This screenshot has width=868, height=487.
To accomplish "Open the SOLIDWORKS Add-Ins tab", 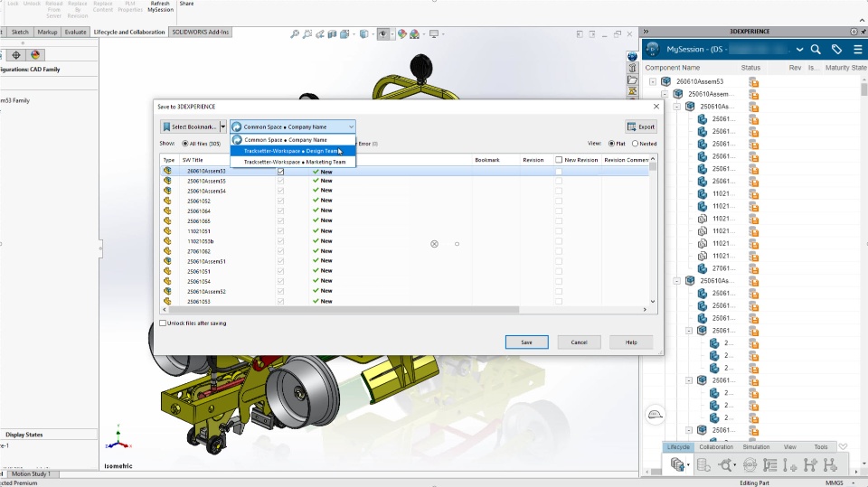I will point(200,33).
